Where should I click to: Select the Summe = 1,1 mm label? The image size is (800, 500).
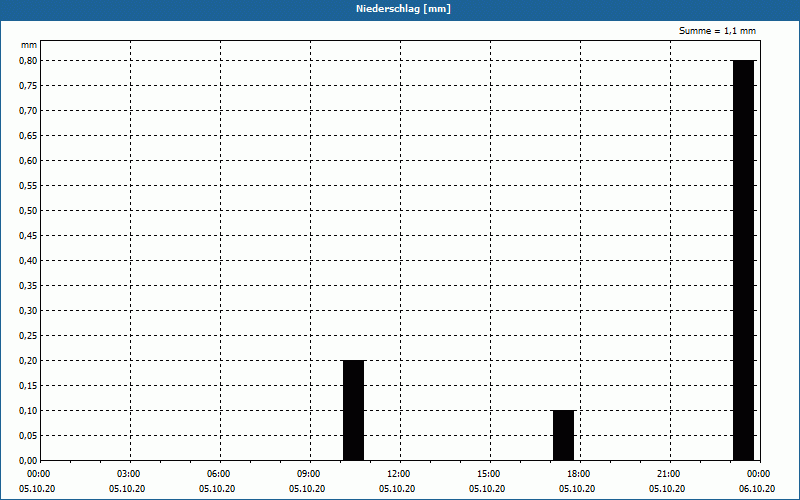click(x=717, y=31)
